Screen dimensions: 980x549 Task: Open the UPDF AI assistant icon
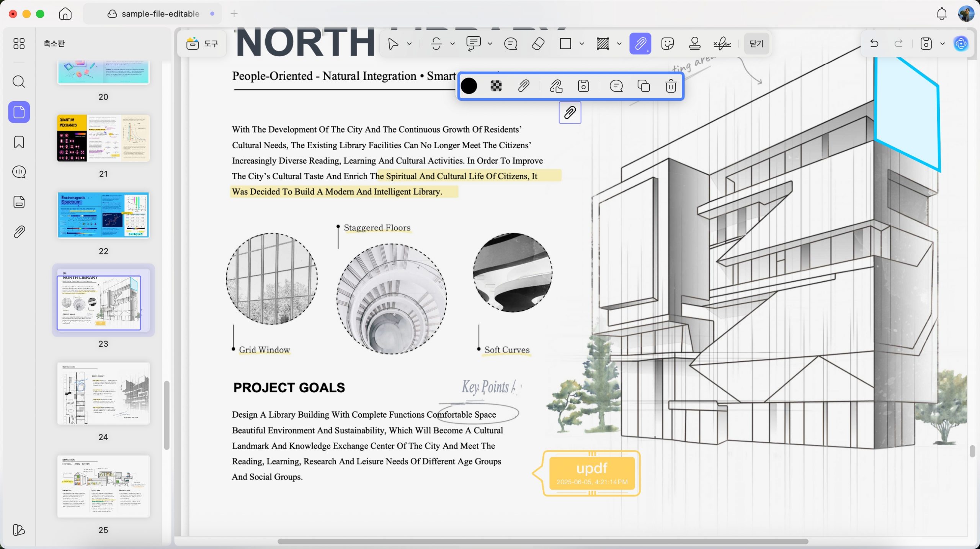pos(961,44)
